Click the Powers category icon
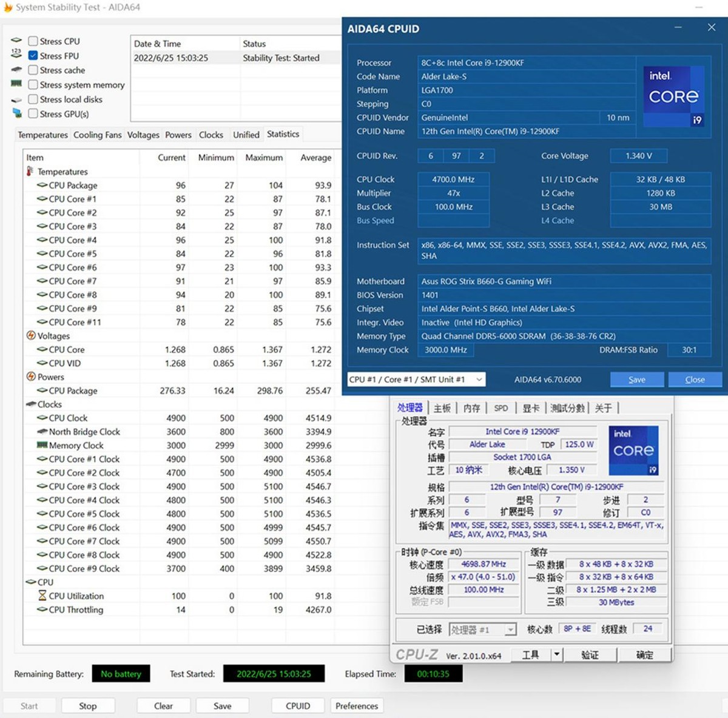The width and height of the screenshot is (728, 718). point(31,377)
